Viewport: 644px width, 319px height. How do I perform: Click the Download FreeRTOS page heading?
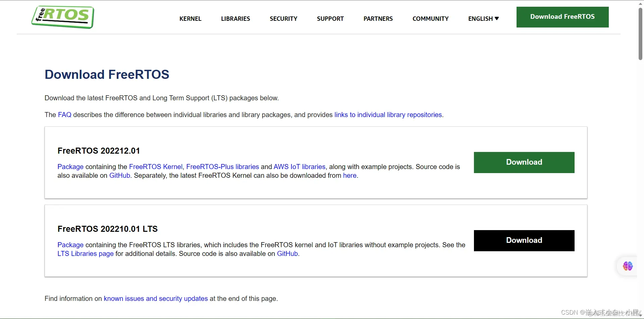tap(107, 74)
